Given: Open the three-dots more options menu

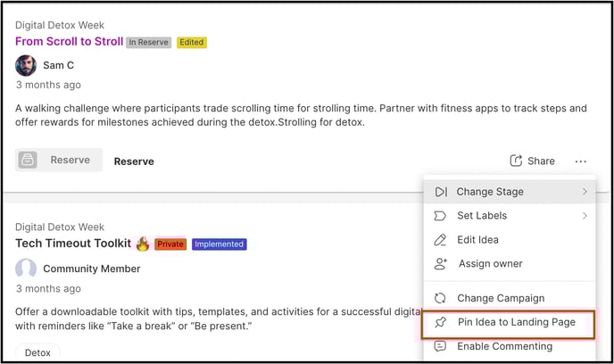Looking at the screenshot, I should [x=581, y=161].
